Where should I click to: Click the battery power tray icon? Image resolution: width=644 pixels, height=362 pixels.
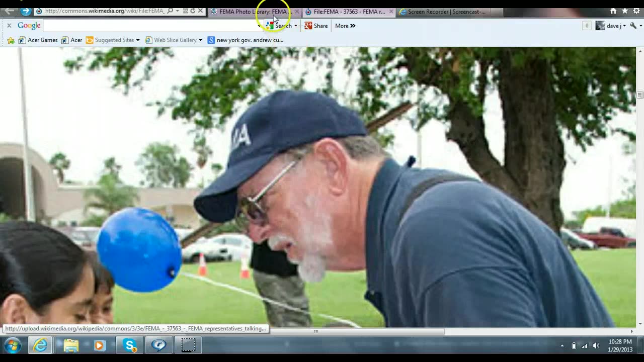pyautogui.click(x=574, y=345)
